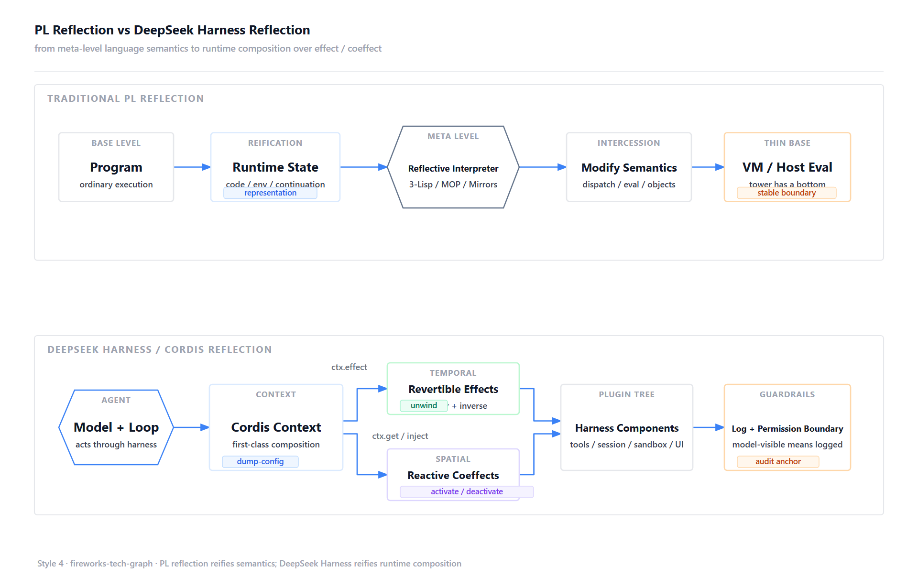Screen dimensions: 918x588
Task: Click the green 'unwind' tag
Action: click(424, 405)
